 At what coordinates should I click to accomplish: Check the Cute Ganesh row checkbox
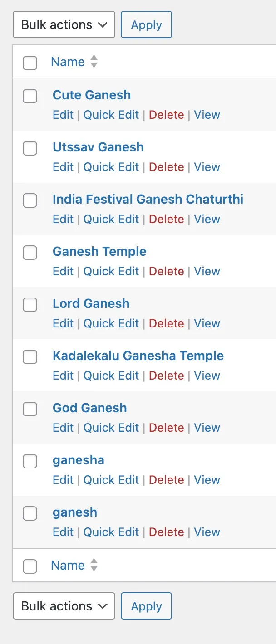point(30,96)
